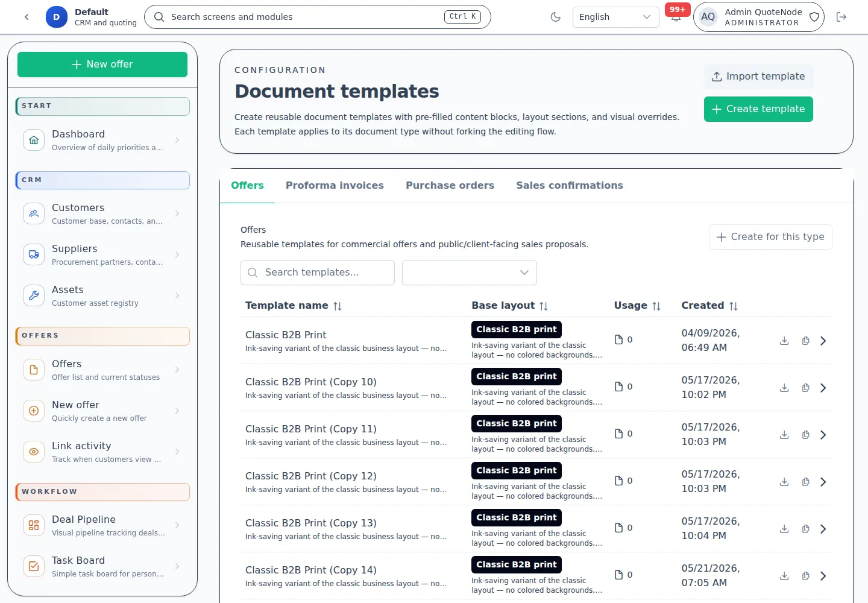The image size is (868, 603).
Task: Click Create for this type button
Action: (x=770, y=237)
